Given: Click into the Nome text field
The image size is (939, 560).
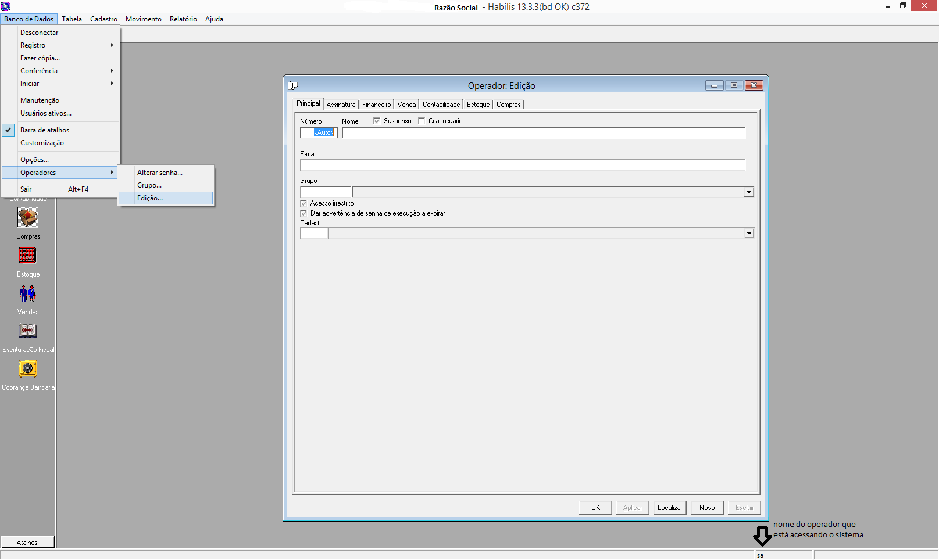Looking at the screenshot, I should pyautogui.click(x=543, y=133).
